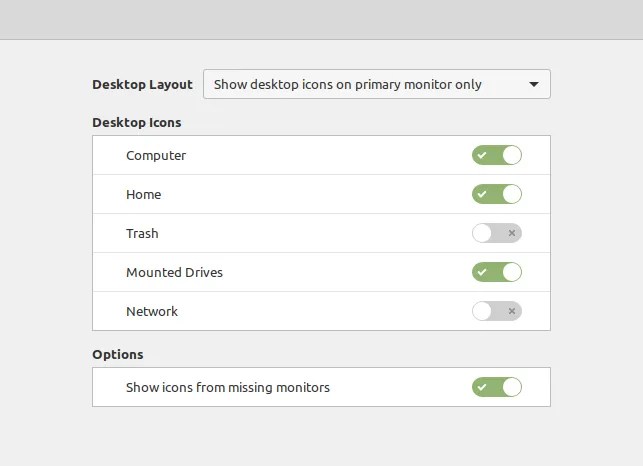The height and width of the screenshot is (466, 643).
Task: Click Show icons from missing monitors text
Action: pyautogui.click(x=228, y=387)
